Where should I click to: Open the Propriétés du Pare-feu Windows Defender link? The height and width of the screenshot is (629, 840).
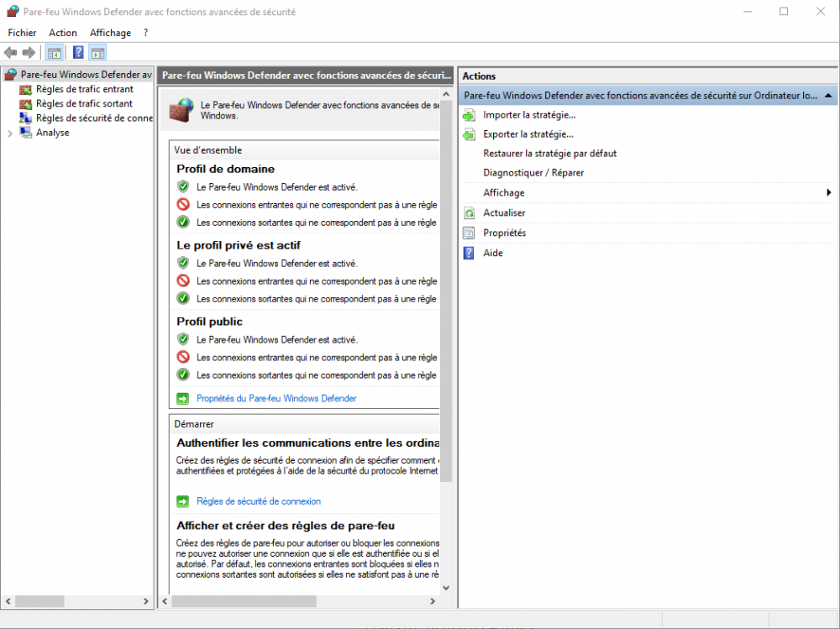[276, 398]
